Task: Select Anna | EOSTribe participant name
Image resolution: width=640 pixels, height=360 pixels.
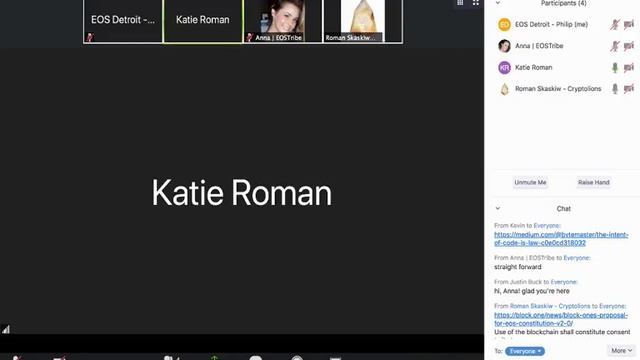Action: (x=539, y=46)
